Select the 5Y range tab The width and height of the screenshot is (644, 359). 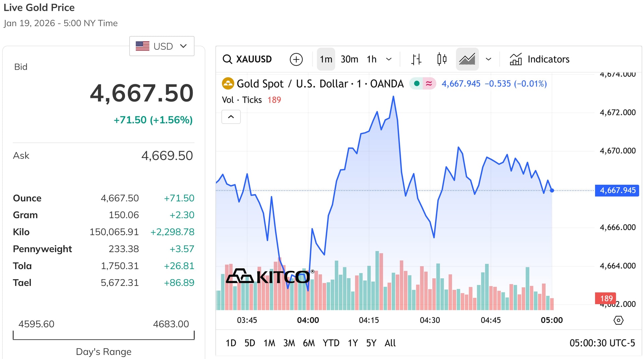[371, 343]
